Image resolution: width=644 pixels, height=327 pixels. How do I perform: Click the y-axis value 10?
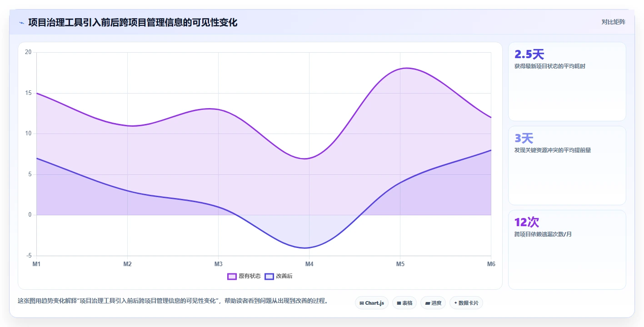pos(28,134)
